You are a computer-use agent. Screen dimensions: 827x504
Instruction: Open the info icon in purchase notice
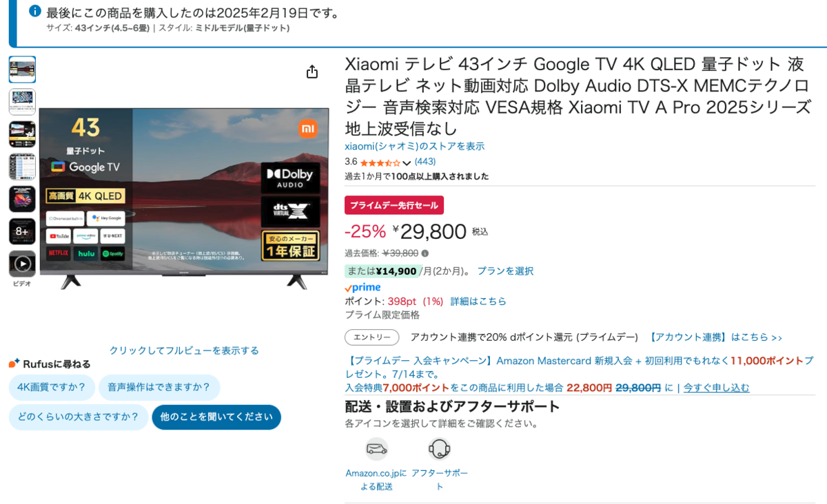pos(35,11)
